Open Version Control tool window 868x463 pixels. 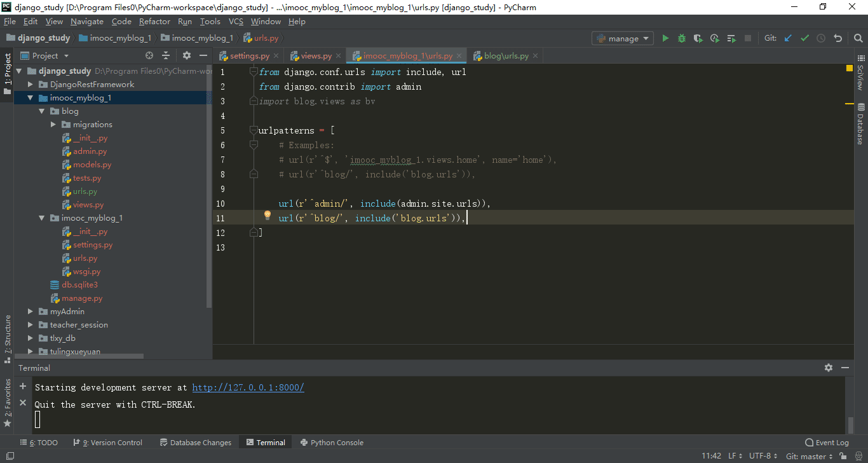(x=108, y=443)
